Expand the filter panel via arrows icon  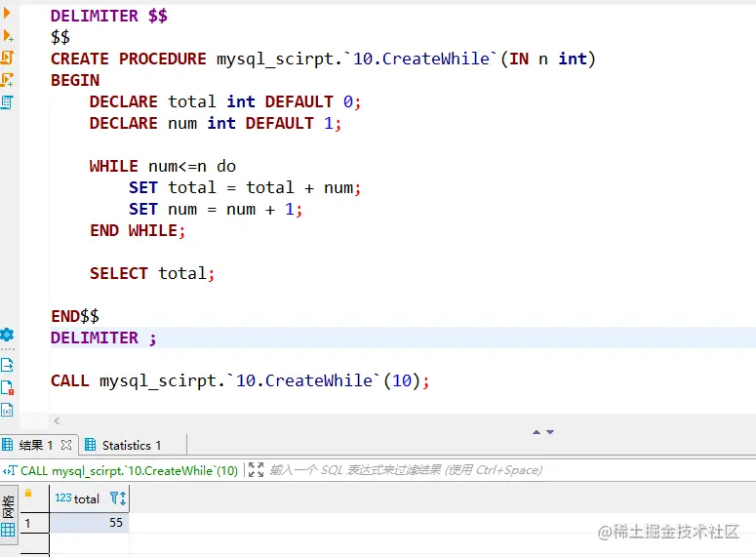point(256,470)
